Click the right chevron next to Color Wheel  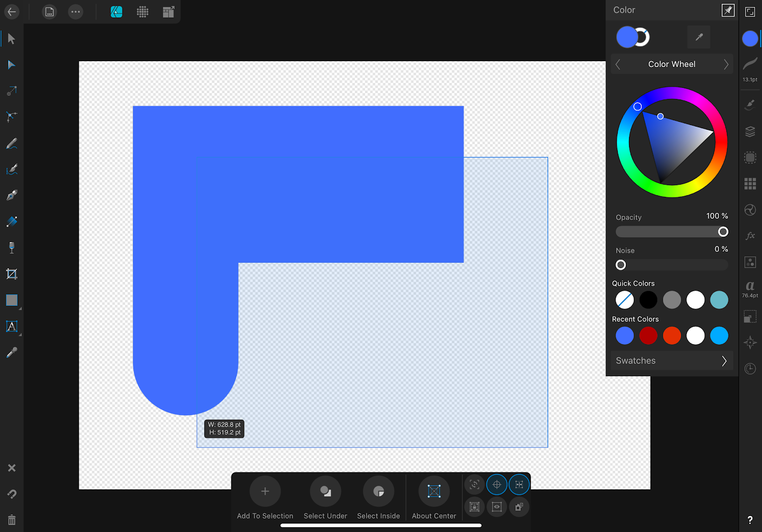click(726, 64)
